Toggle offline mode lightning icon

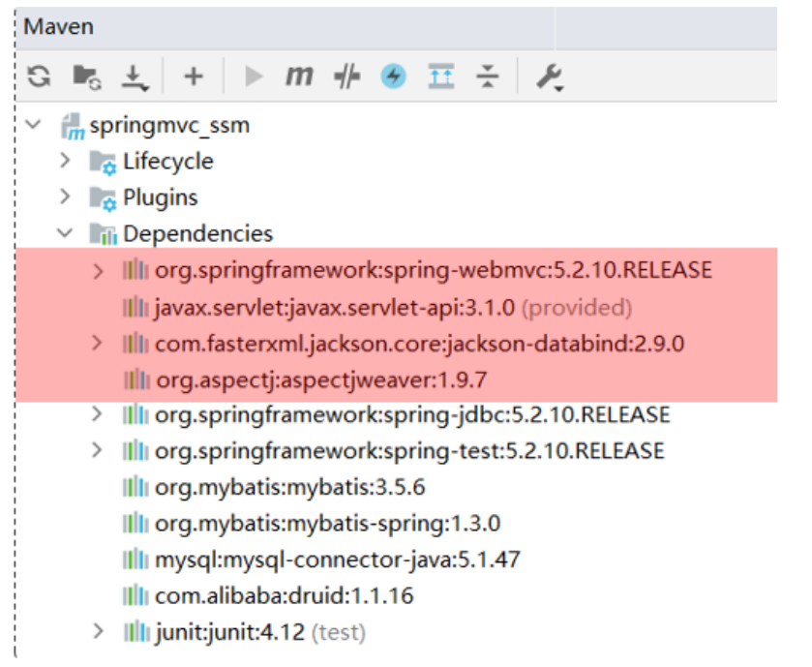pyautogui.click(x=394, y=76)
